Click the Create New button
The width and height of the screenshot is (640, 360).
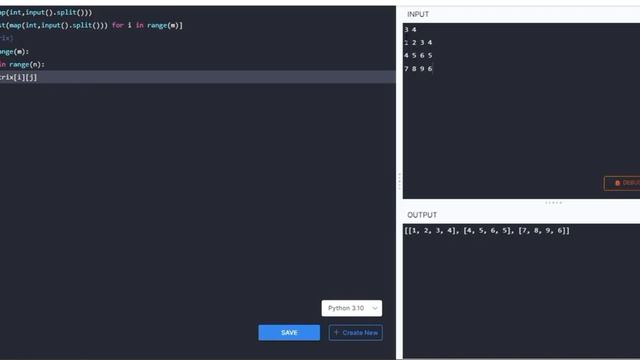tap(356, 332)
